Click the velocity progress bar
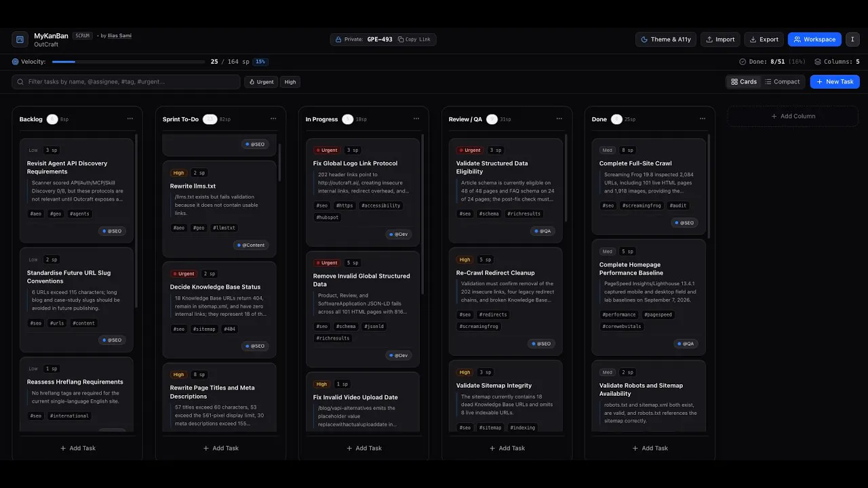 (128, 62)
